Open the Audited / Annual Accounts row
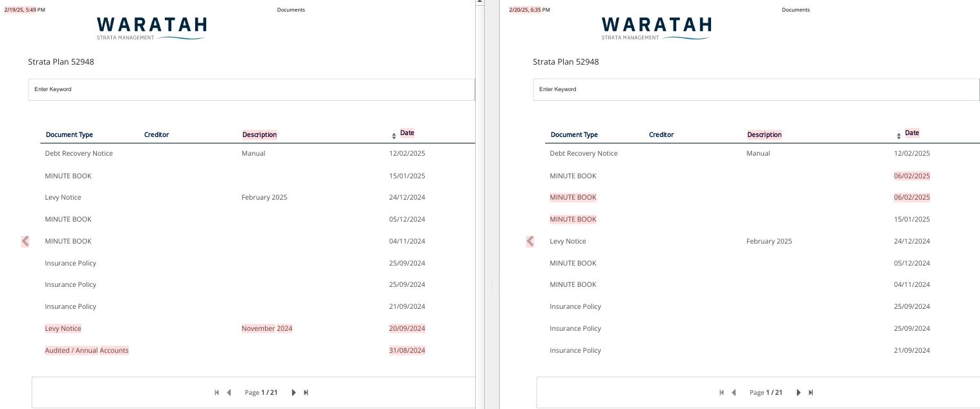 pos(87,350)
